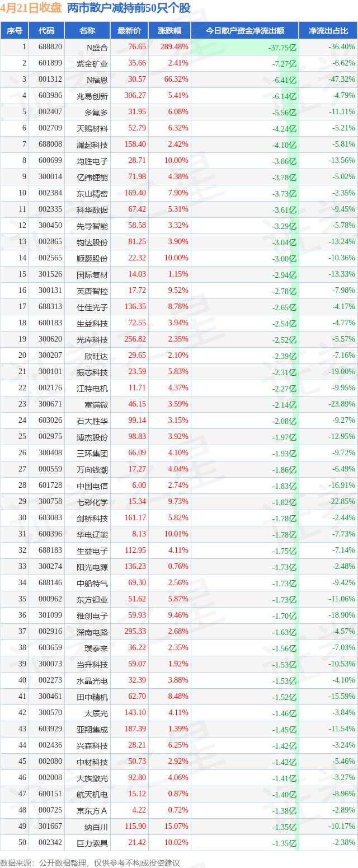358x868 pixels.
Task: Click stock name 钧达股份
Action: coord(92,242)
